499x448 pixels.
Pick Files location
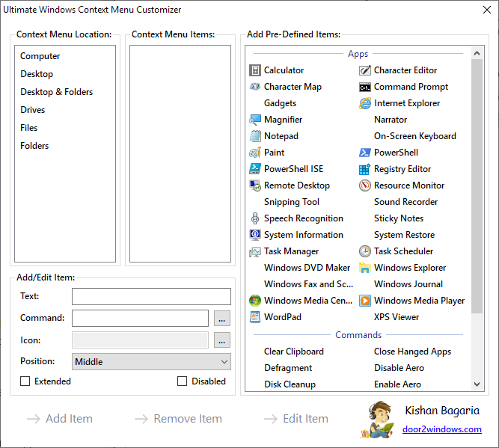[29, 128]
